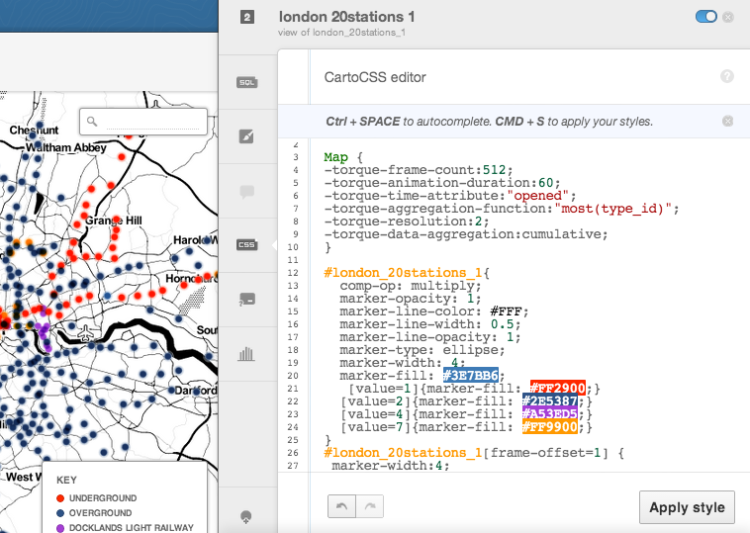Open the filters panel with the bar chart icon

tap(247, 352)
